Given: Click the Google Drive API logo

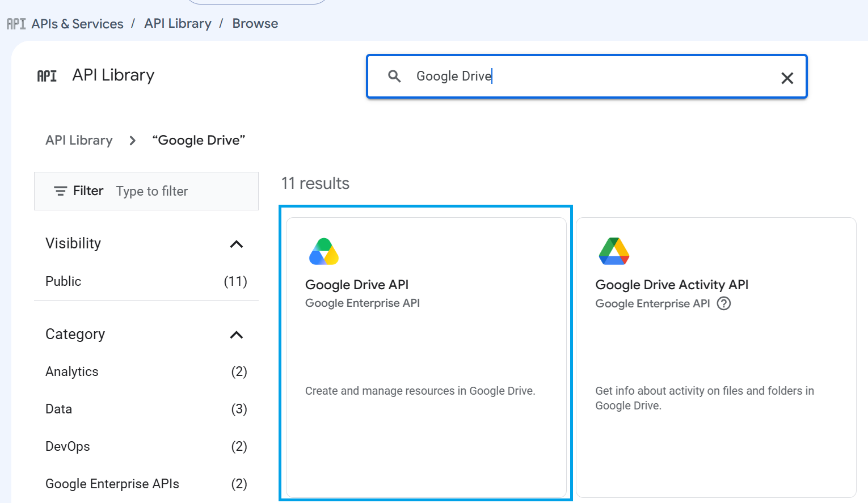Looking at the screenshot, I should [324, 252].
